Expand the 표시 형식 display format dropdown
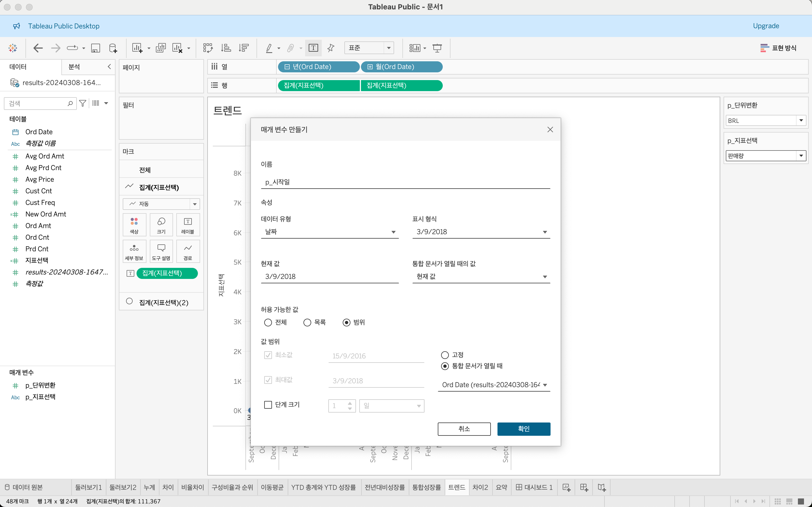812x507 pixels. coord(481,232)
